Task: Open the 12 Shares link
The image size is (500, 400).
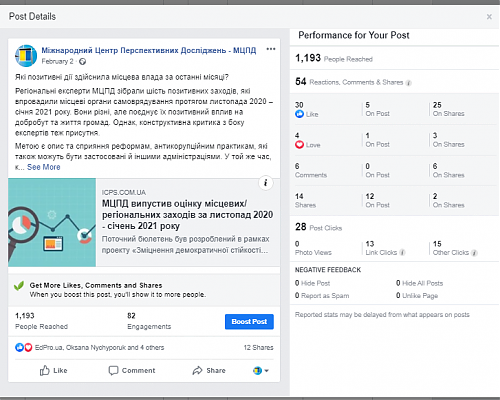Action: point(258,347)
